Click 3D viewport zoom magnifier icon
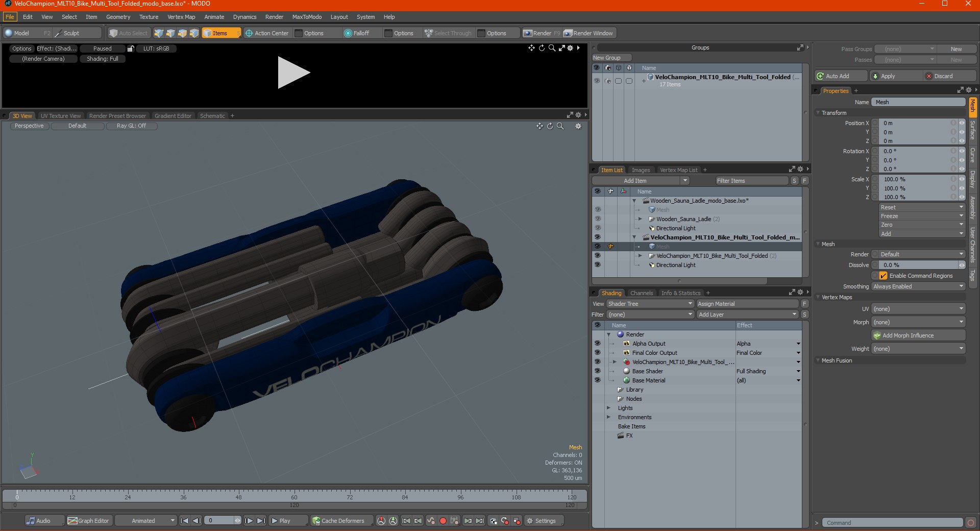 [560, 126]
